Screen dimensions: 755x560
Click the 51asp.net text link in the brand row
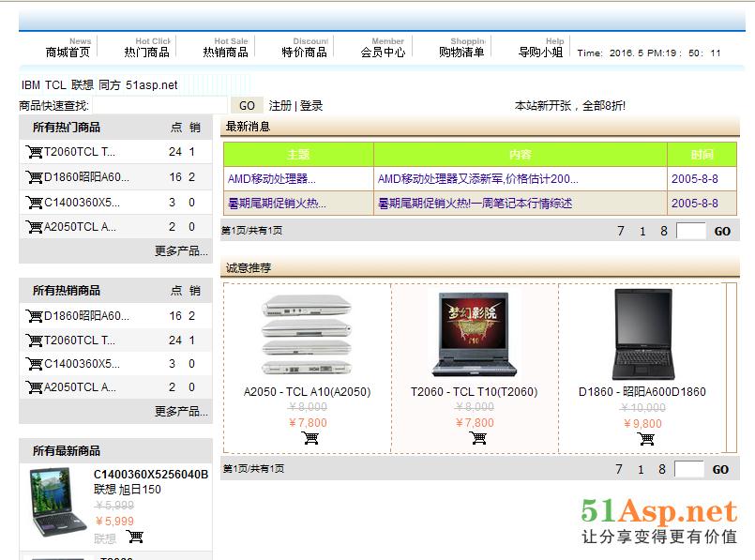[152, 85]
